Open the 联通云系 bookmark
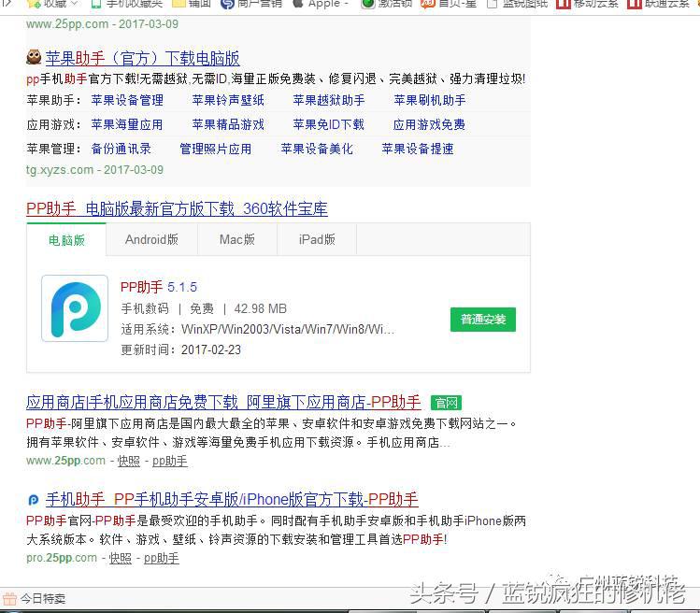700x613 pixels. pos(659,4)
